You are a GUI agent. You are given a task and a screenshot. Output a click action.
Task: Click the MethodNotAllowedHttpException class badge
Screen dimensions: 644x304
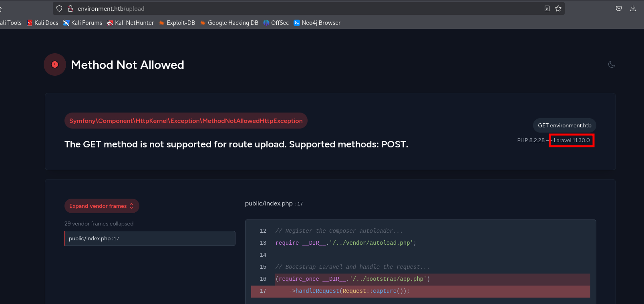186,121
